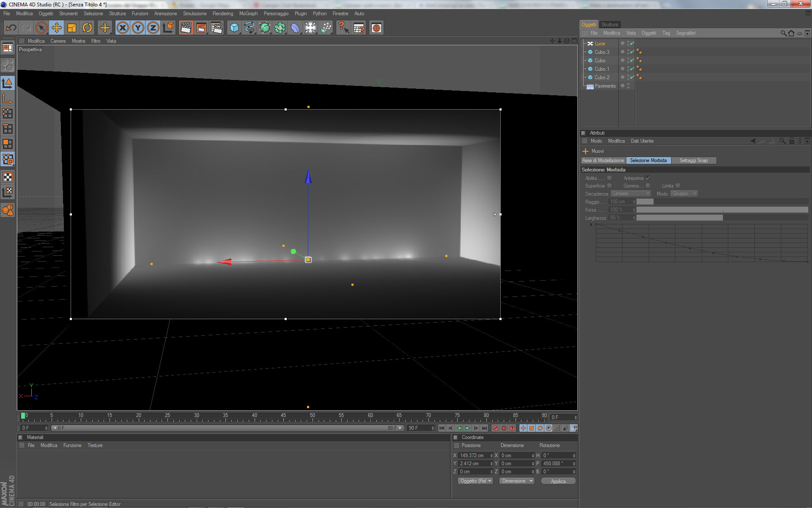Select the Rotate tool
The image size is (812, 508).
click(x=87, y=28)
